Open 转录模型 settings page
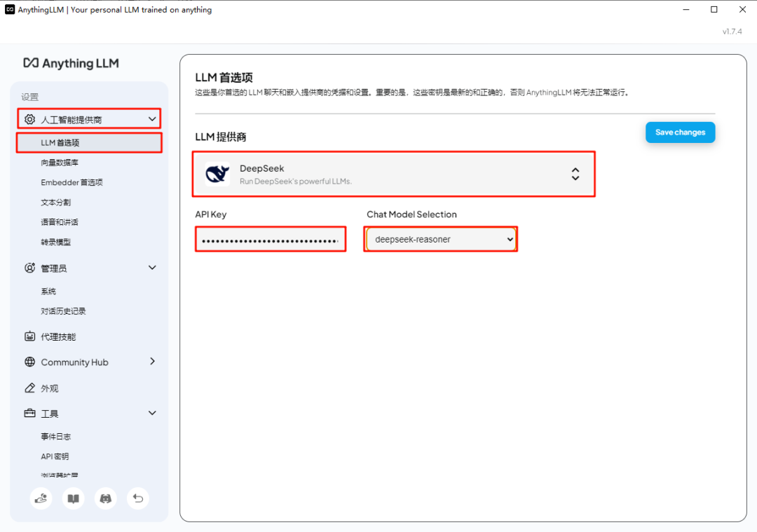The width and height of the screenshot is (757, 532). 56,242
